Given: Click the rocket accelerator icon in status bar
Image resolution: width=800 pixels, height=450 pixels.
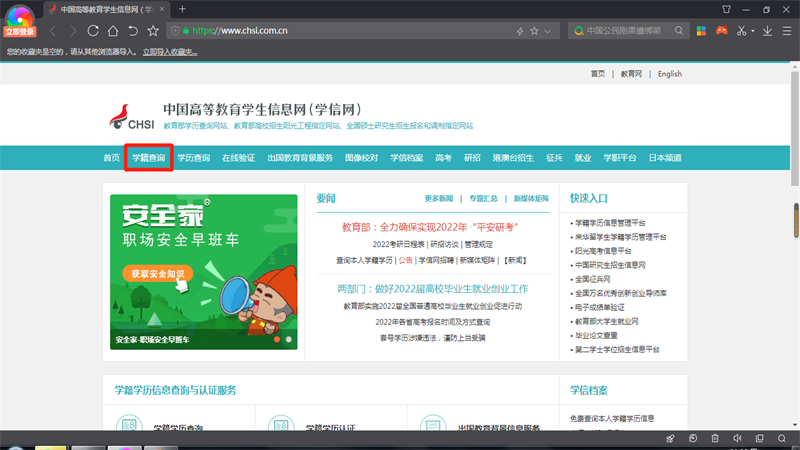Looking at the screenshot, I should coord(670,438).
